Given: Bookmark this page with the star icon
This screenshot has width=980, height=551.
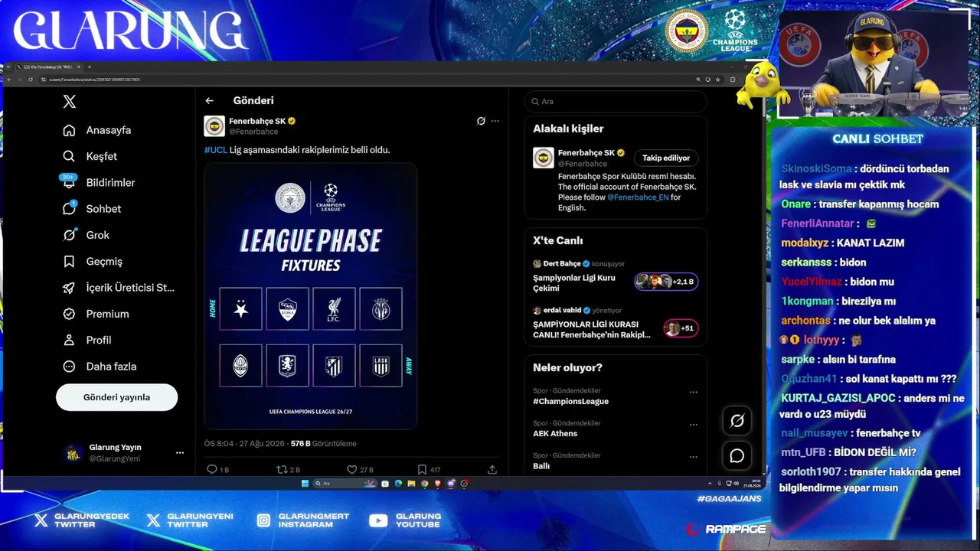Looking at the screenshot, I should [717, 80].
